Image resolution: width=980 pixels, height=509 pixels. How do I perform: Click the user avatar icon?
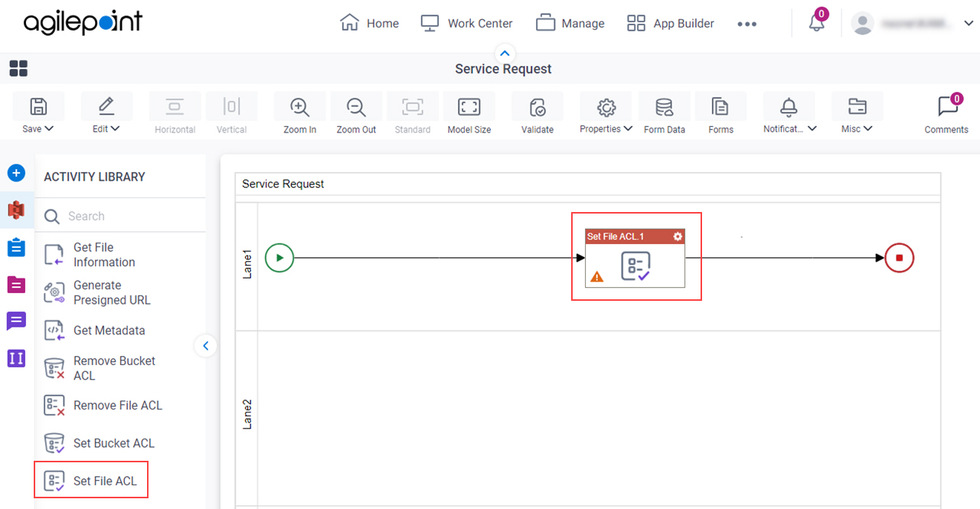(863, 24)
